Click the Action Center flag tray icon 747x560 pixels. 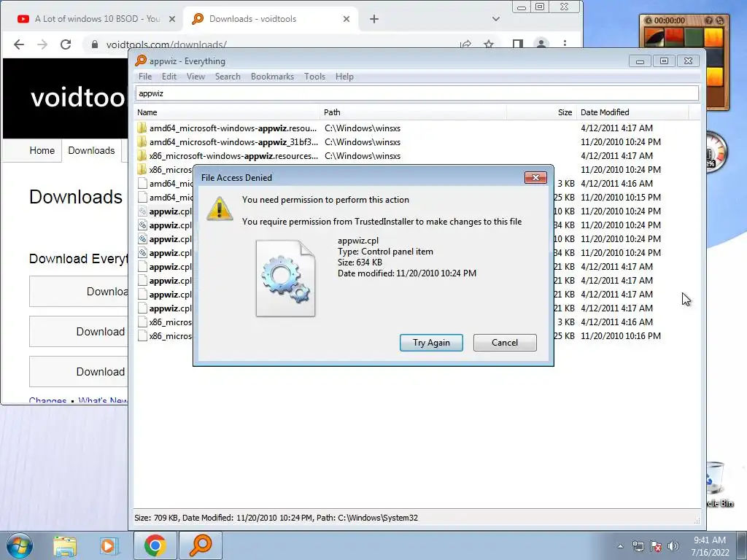(x=656, y=546)
